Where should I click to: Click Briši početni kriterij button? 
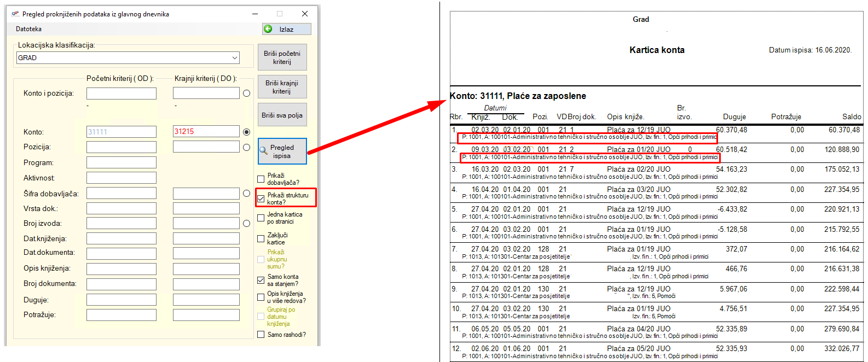282,57
